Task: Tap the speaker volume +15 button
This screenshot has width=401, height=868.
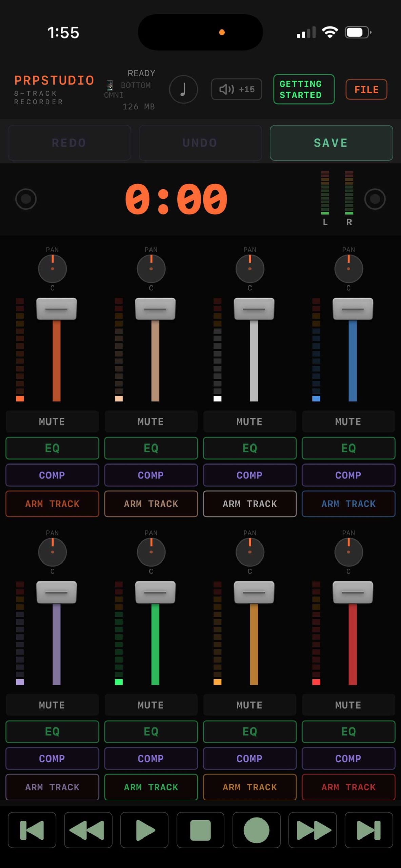Action: [x=237, y=90]
